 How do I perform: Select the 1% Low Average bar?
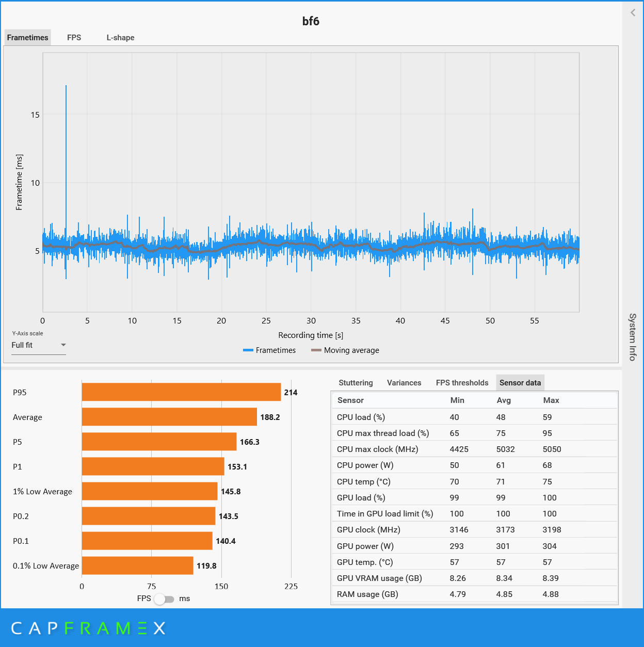coord(150,491)
